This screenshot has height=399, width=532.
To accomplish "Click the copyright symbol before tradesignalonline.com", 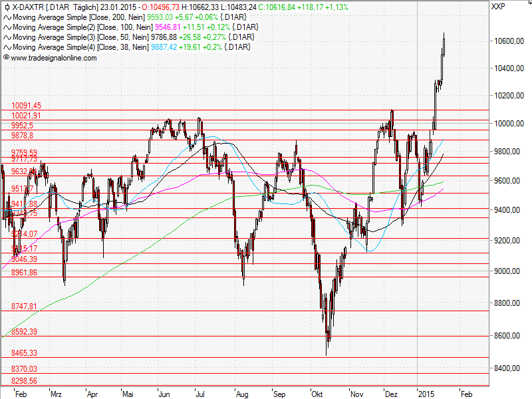I will (5, 57).
